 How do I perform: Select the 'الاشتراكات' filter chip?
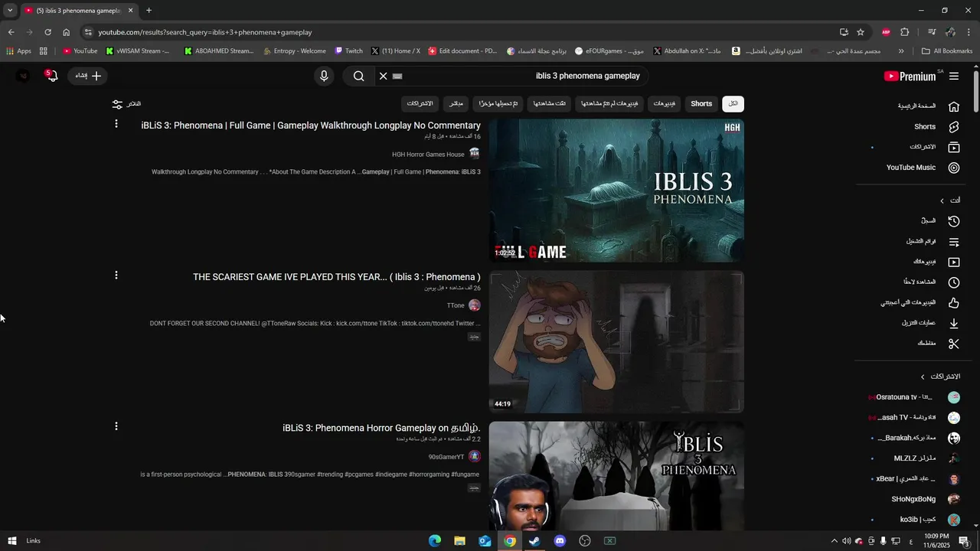(x=420, y=104)
